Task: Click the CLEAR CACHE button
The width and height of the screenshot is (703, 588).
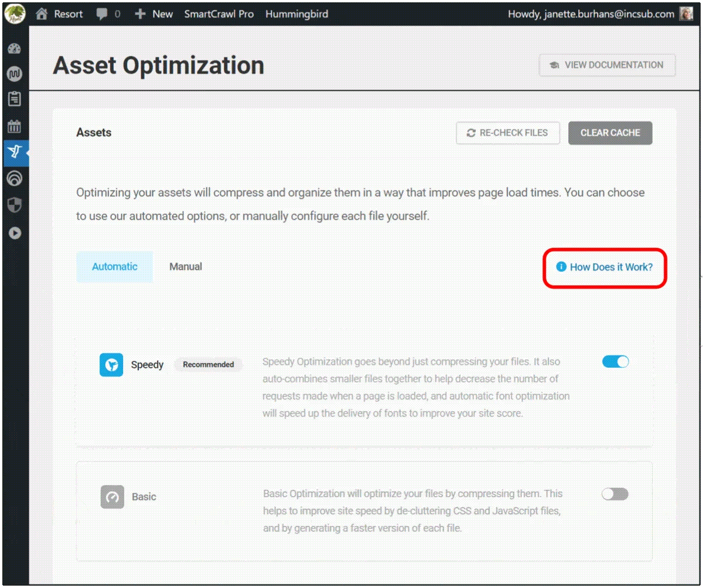Action: click(610, 133)
